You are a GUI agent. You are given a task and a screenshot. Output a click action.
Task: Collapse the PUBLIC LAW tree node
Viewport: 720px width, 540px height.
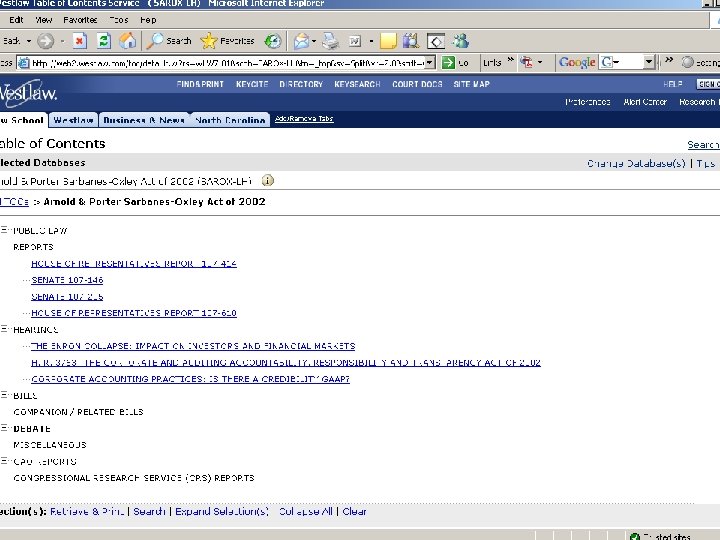click(x=5, y=230)
